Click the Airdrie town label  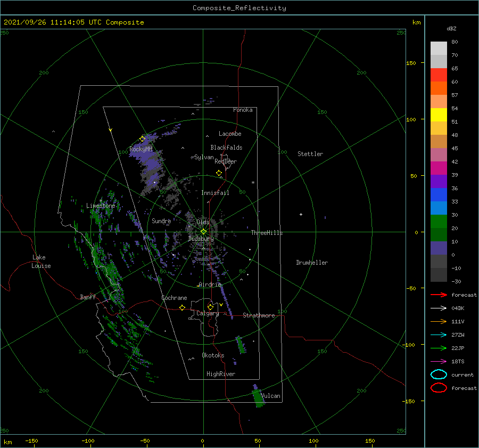click(210, 284)
